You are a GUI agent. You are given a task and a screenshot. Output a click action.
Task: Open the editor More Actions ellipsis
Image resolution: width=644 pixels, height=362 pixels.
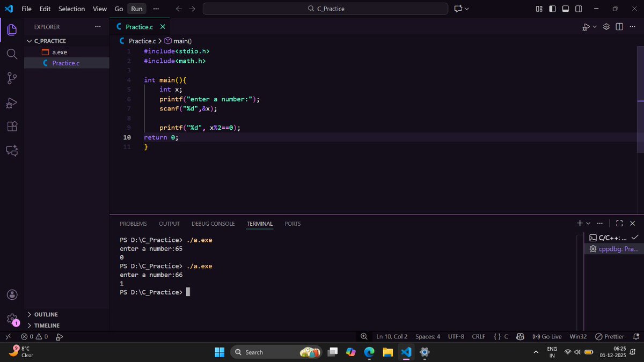pyautogui.click(x=632, y=27)
